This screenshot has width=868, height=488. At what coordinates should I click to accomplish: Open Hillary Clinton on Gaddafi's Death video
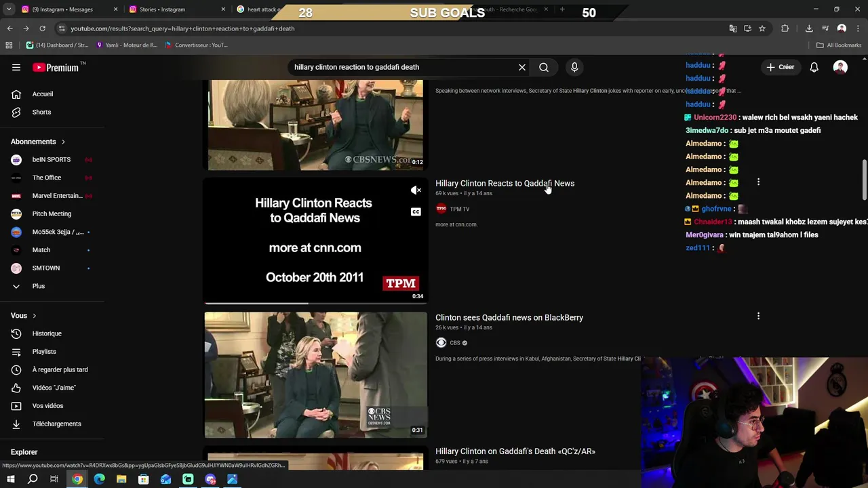[515, 451]
